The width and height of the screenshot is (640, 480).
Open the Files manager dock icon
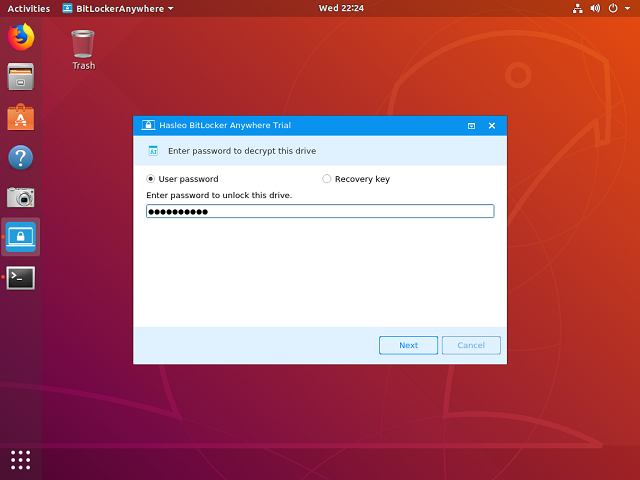20,77
